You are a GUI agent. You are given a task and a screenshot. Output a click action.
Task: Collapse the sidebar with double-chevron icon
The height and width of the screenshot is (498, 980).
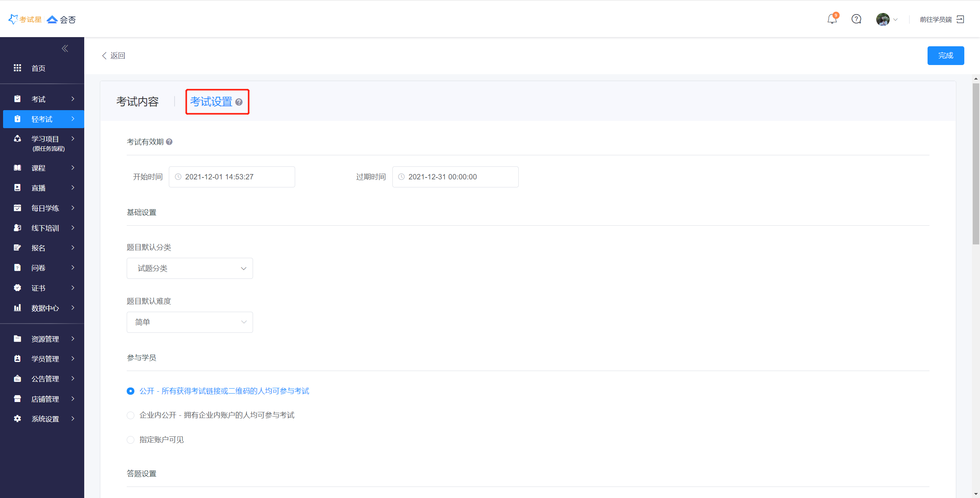(x=65, y=49)
